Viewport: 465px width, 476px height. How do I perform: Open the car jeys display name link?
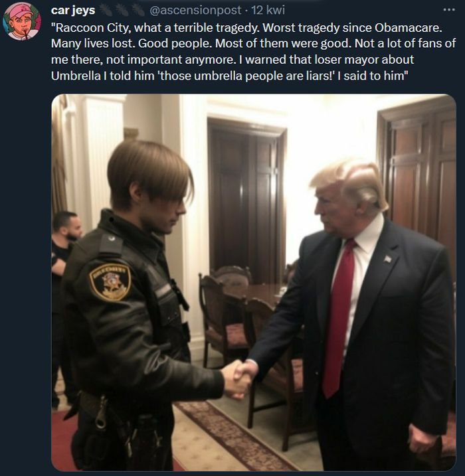(x=73, y=10)
